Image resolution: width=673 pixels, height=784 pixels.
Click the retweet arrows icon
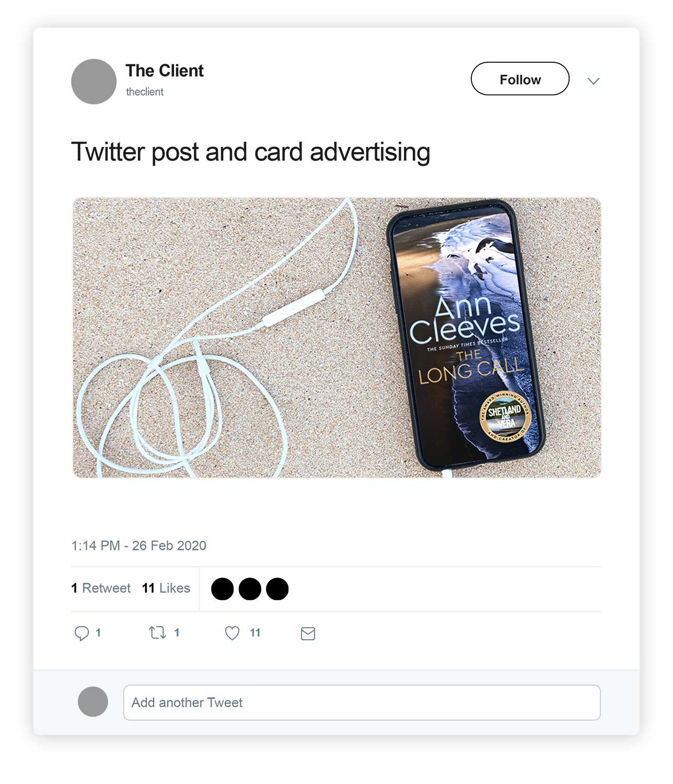point(157,633)
